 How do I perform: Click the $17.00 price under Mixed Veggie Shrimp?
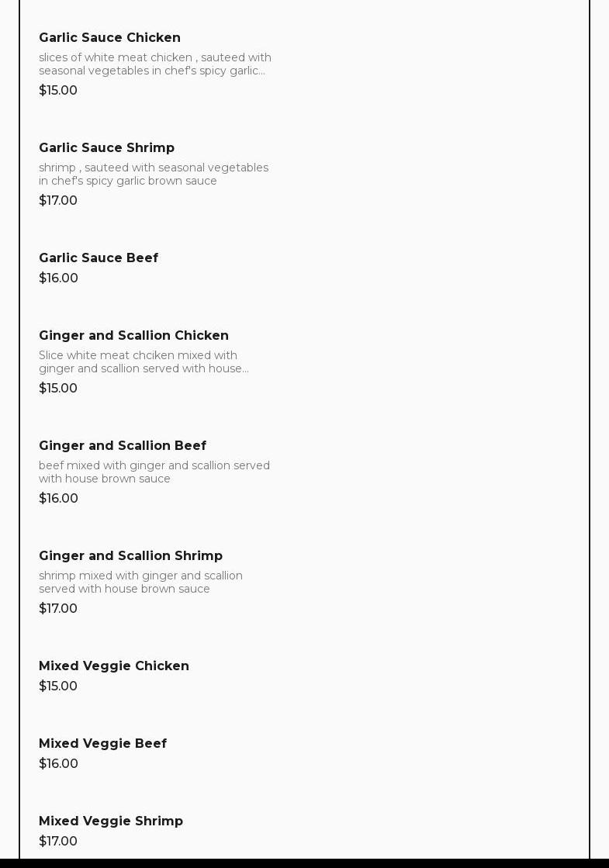[x=58, y=841]
